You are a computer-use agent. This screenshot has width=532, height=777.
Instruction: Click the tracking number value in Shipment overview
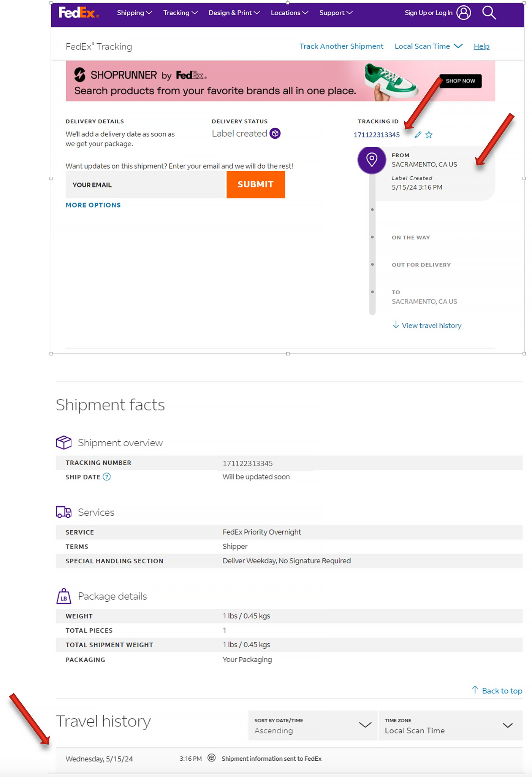tap(247, 463)
